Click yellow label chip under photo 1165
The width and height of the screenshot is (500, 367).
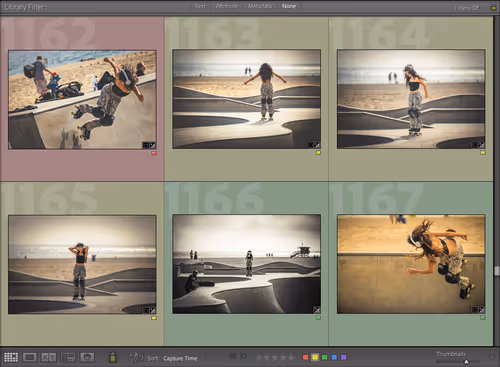pos(154,318)
